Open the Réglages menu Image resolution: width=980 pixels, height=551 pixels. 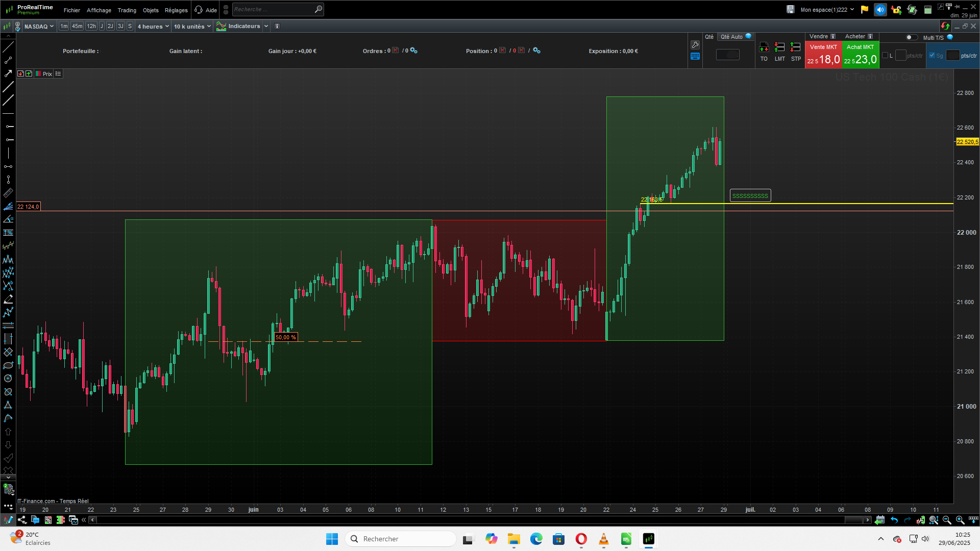pos(176,10)
